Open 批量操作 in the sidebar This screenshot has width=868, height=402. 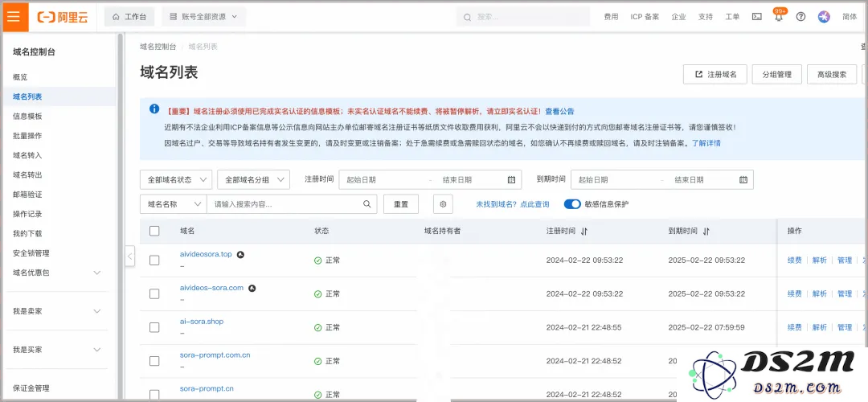[x=27, y=136]
